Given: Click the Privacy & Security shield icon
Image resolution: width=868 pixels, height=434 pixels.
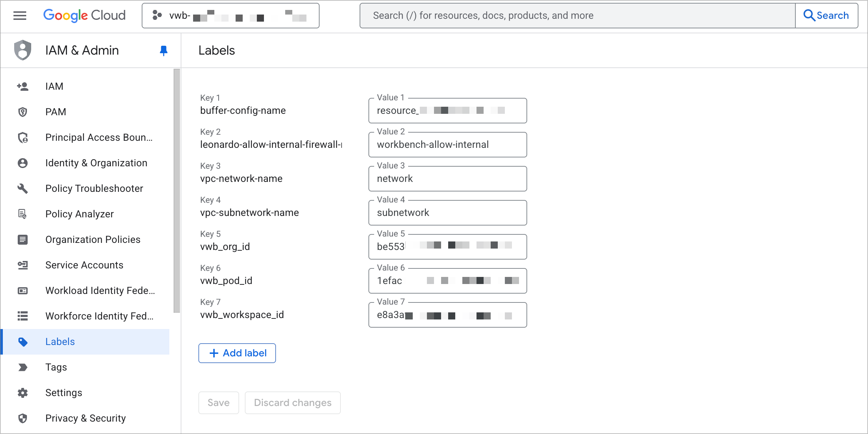Looking at the screenshot, I should 23,418.
